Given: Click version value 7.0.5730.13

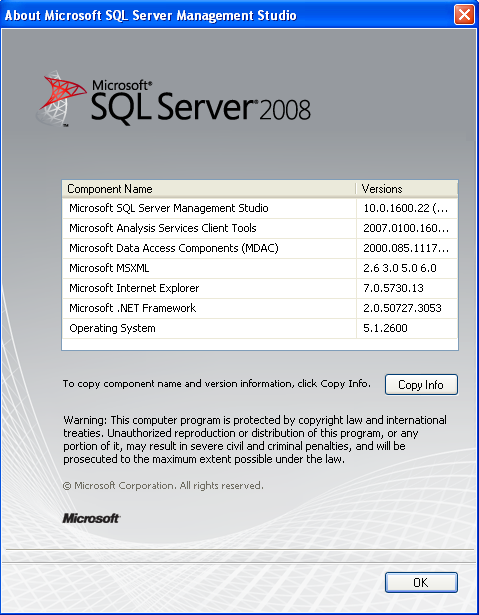Looking at the screenshot, I should [393, 288].
